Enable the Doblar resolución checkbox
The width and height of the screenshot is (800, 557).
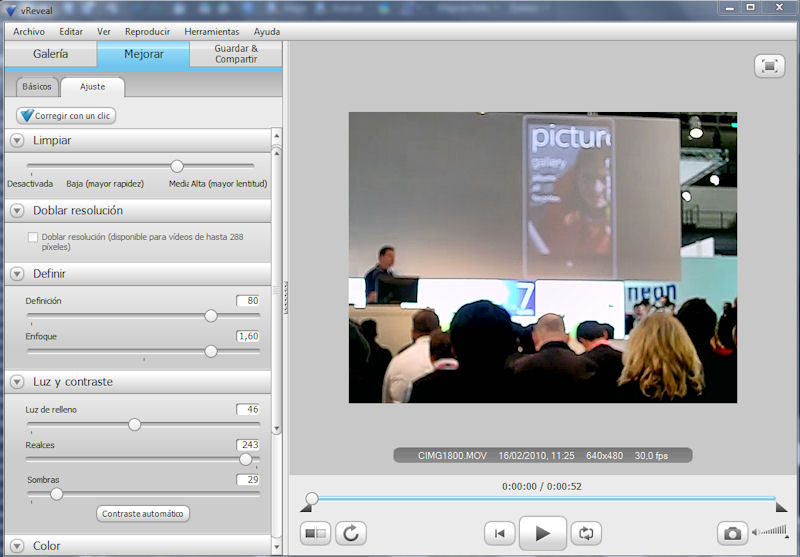(x=33, y=237)
